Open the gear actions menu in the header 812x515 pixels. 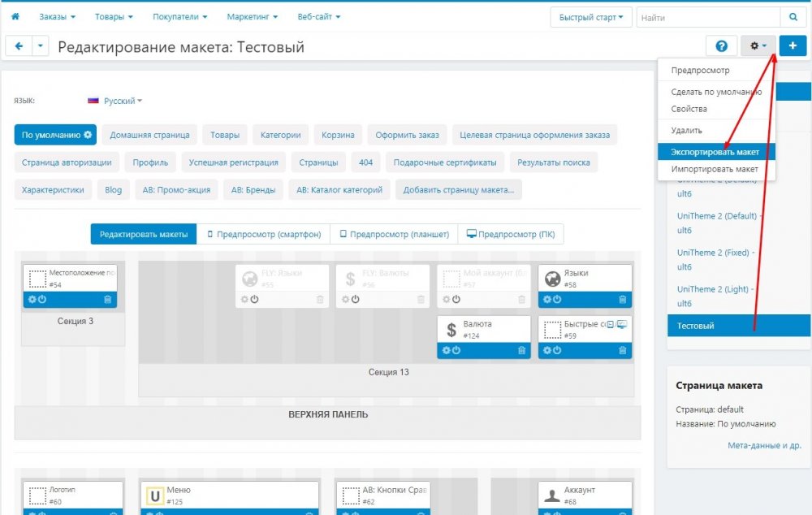pos(757,45)
